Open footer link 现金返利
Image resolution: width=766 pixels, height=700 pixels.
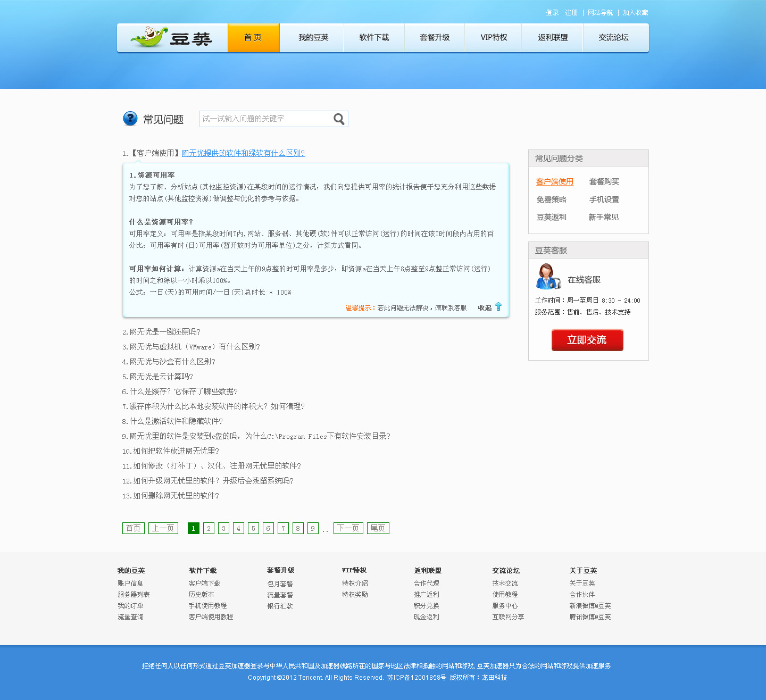426,617
